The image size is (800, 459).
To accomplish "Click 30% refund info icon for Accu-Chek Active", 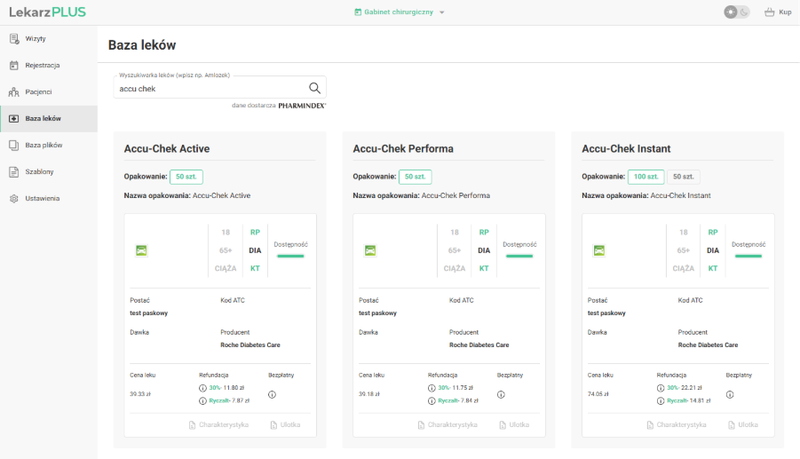I will click(203, 388).
